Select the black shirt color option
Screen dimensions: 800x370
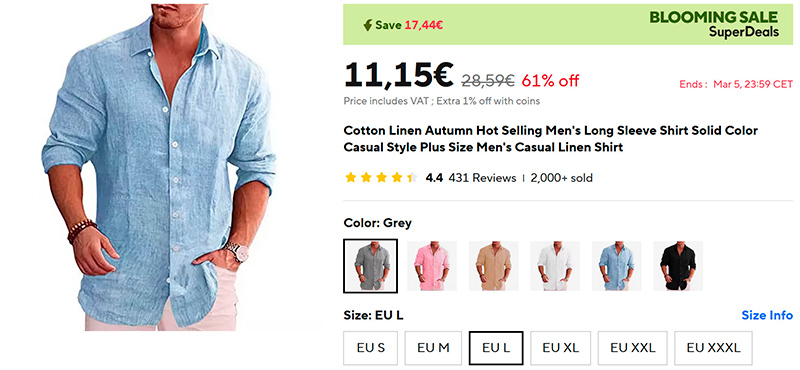tap(678, 266)
